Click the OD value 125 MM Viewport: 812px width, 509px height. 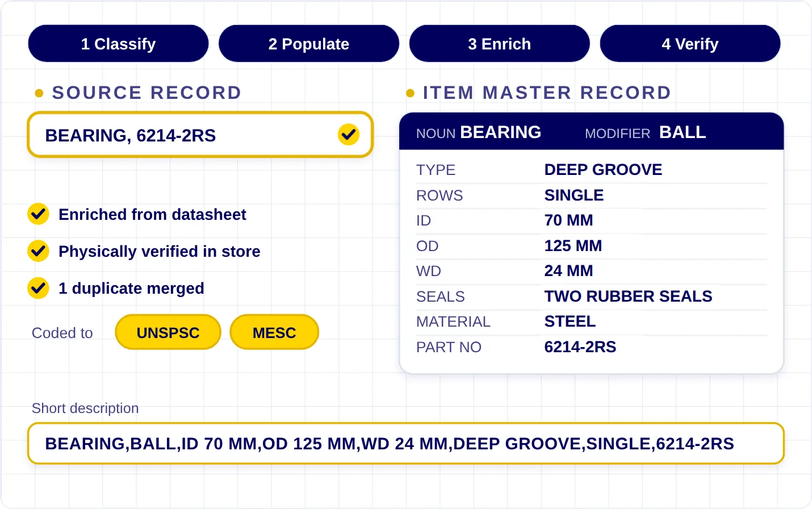pos(573,246)
